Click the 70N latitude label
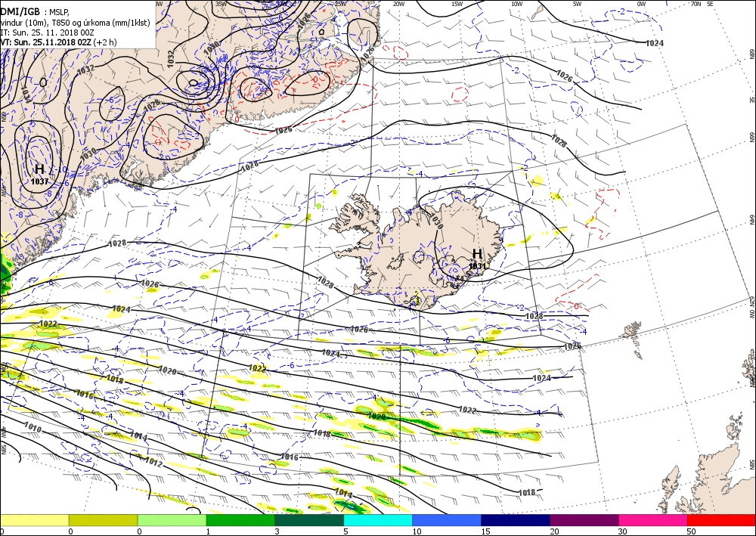The image size is (756, 536). 696,4
